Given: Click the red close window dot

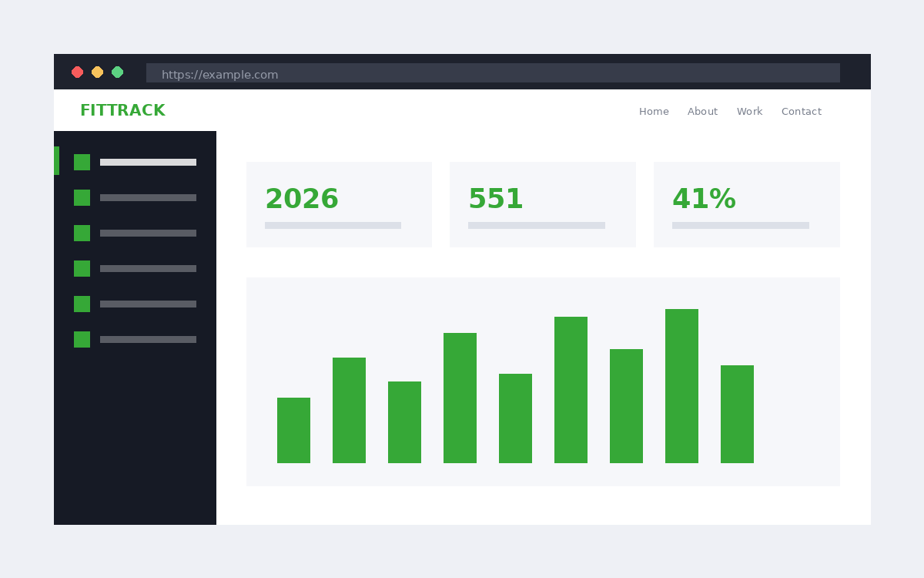Looking at the screenshot, I should (x=77, y=72).
